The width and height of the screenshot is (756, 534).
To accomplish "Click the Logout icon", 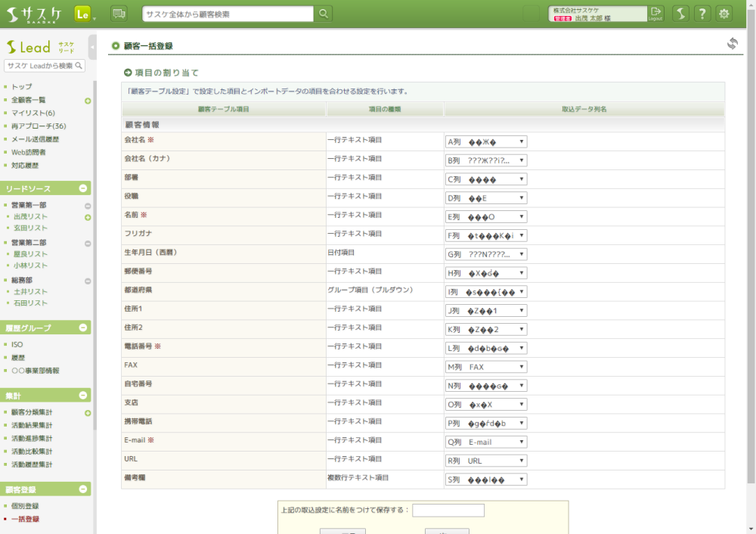I will pyautogui.click(x=655, y=14).
